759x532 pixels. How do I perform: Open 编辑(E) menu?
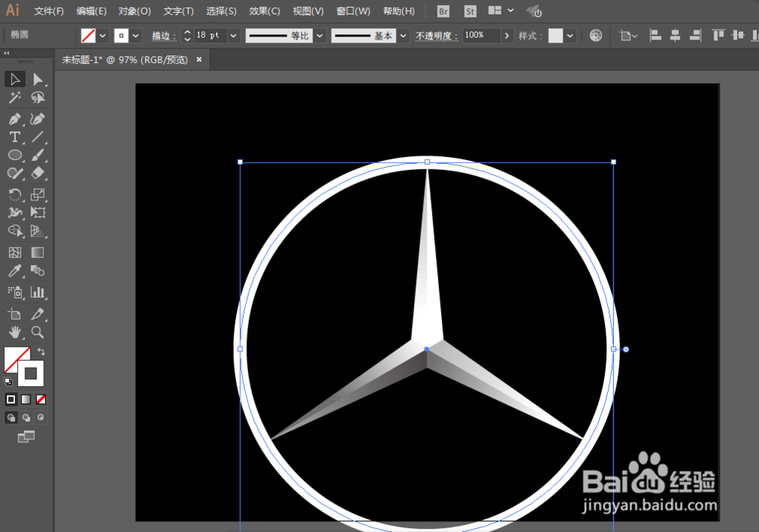point(92,11)
